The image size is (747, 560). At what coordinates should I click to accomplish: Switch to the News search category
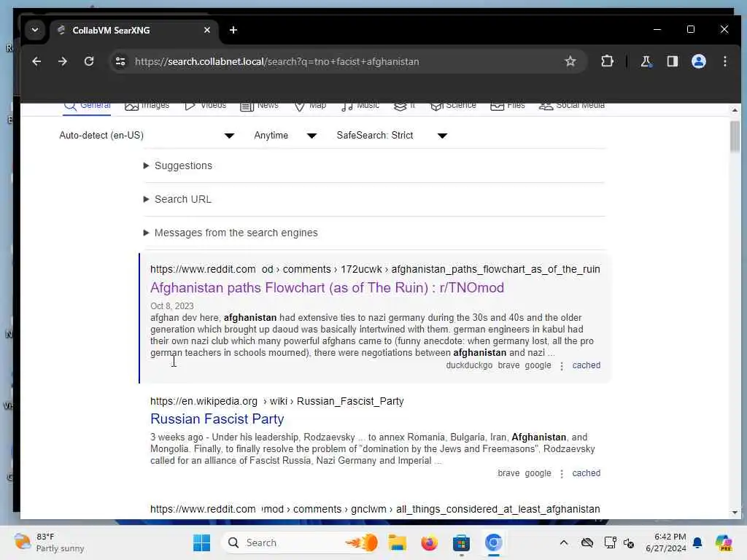tap(259, 106)
